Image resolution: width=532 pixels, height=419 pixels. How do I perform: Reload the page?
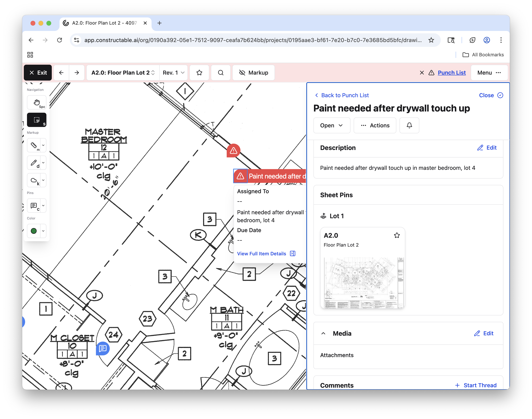59,40
